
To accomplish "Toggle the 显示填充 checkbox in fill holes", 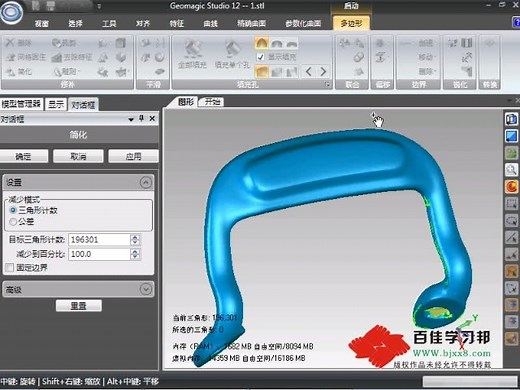I will click(260, 57).
